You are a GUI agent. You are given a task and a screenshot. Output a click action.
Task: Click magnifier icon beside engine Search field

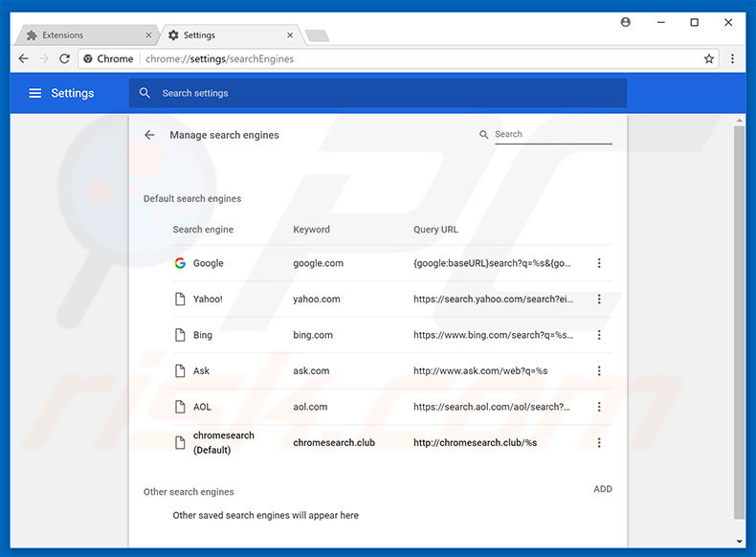(x=483, y=135)
